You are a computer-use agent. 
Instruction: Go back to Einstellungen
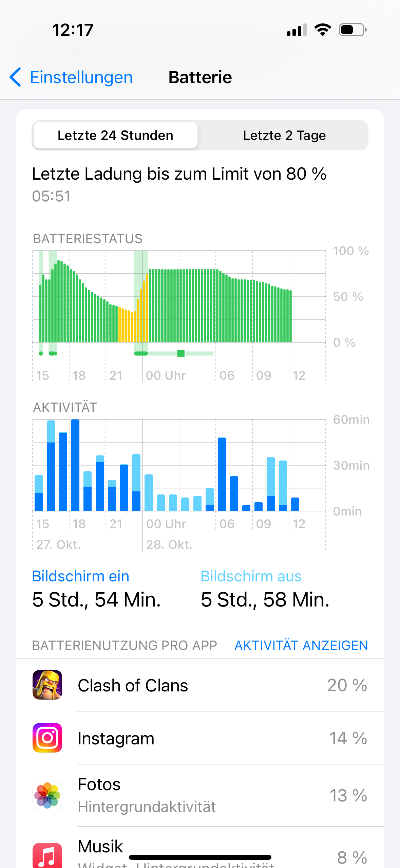[x=81, y=77]
